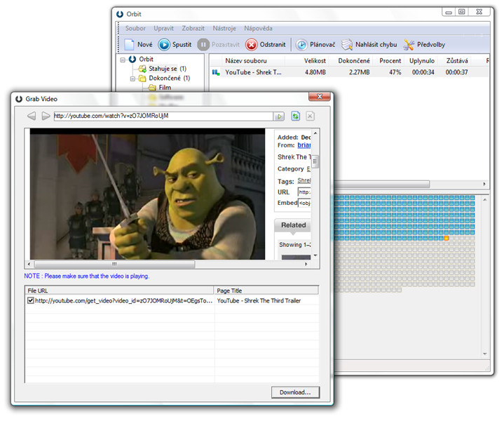The width and height of the screenshot is (504, 421).
Task: Click the youtube.com/watch address field
Action: (163, 116)
